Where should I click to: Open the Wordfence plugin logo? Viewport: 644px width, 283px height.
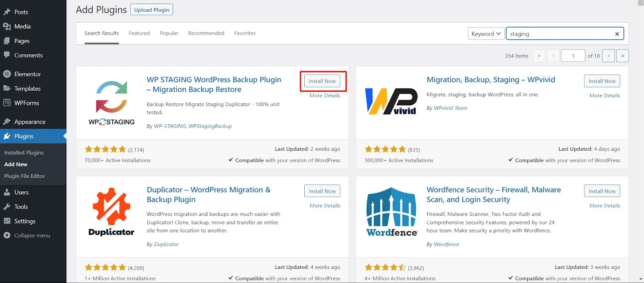click(x=392, y=212)
